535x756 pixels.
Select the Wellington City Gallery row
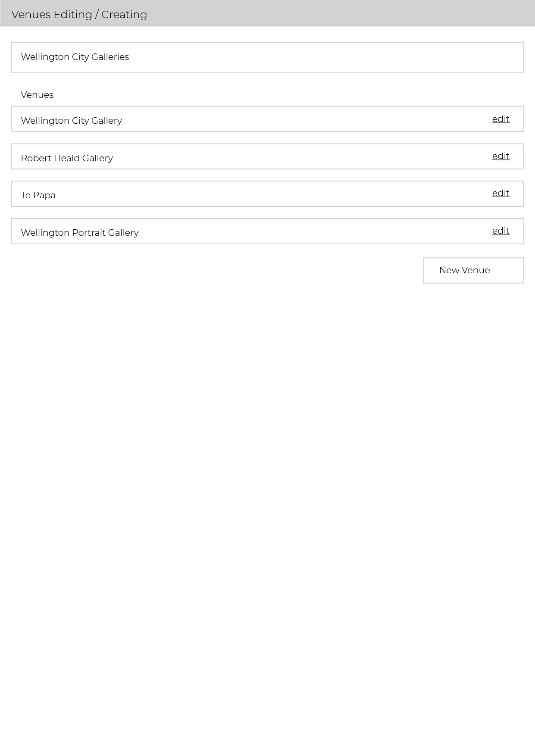267,119
